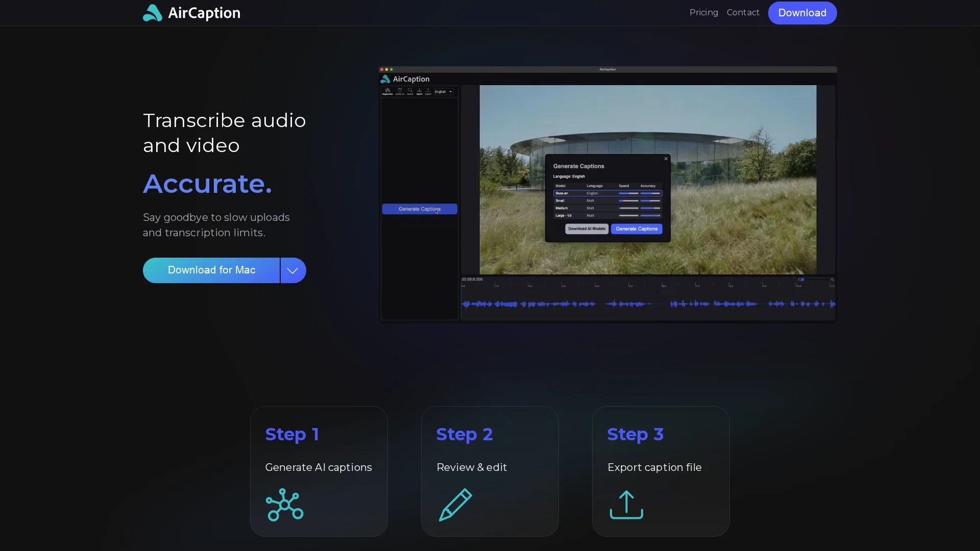The width and height of the screenshot is (980, 551).
Task: Click the audio waveform in the timeline
Action: click(648, 304)
